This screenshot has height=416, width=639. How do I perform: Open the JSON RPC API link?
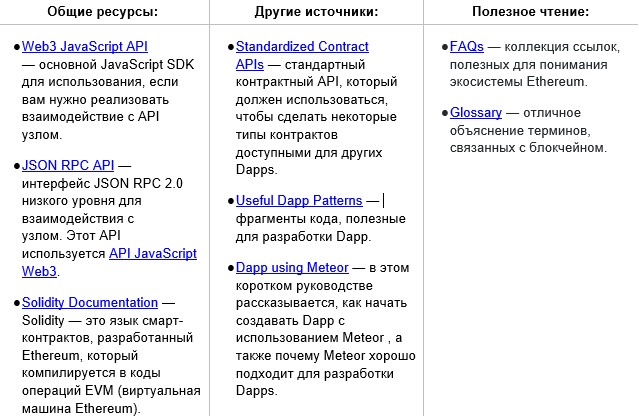click(x=68, y=165)
